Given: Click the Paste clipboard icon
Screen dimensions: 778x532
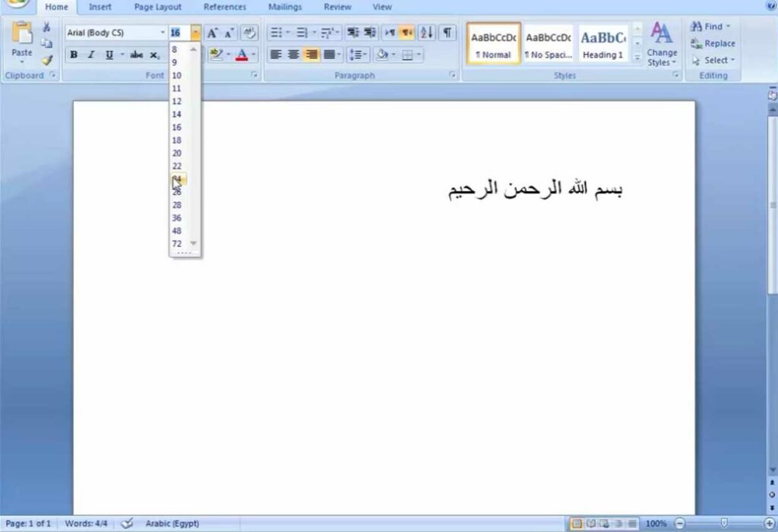Looking at the screenshot, I should tap(22, 33).
